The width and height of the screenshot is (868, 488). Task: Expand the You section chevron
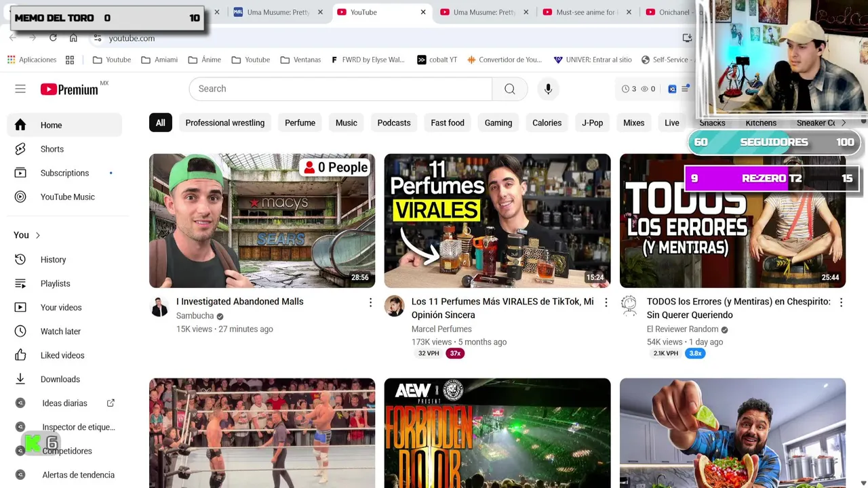37,235
